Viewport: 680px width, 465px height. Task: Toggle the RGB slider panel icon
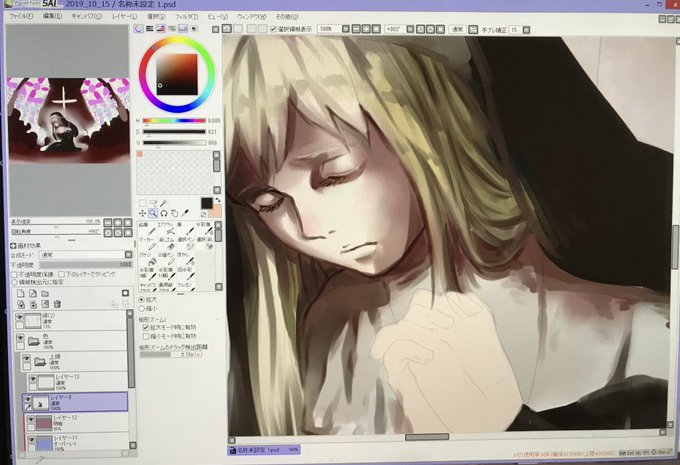150,29
